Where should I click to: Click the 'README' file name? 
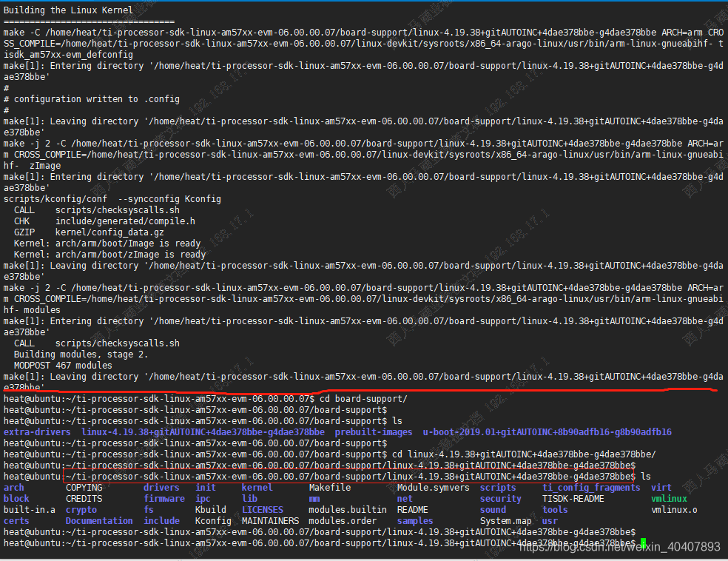coord(413,510)
